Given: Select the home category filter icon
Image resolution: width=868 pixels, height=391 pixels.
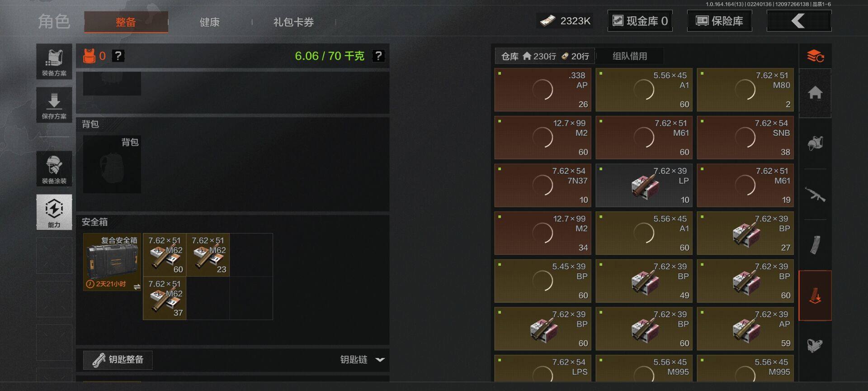Looking at the screenshot, I should tap(815, 93).
